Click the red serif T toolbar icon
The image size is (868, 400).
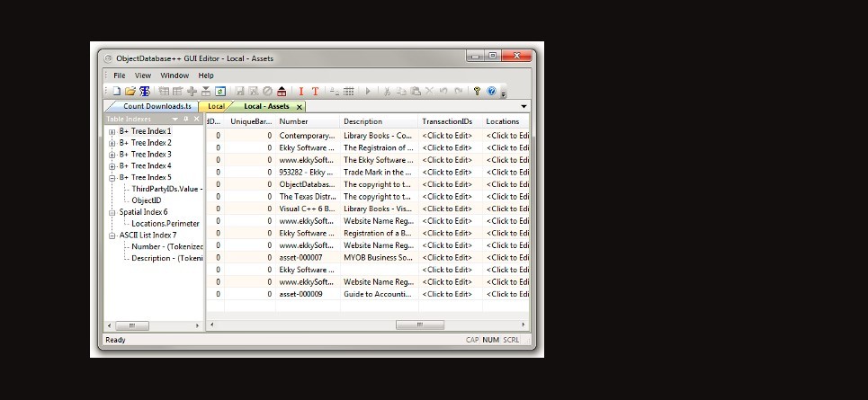(x=315, y=91)
